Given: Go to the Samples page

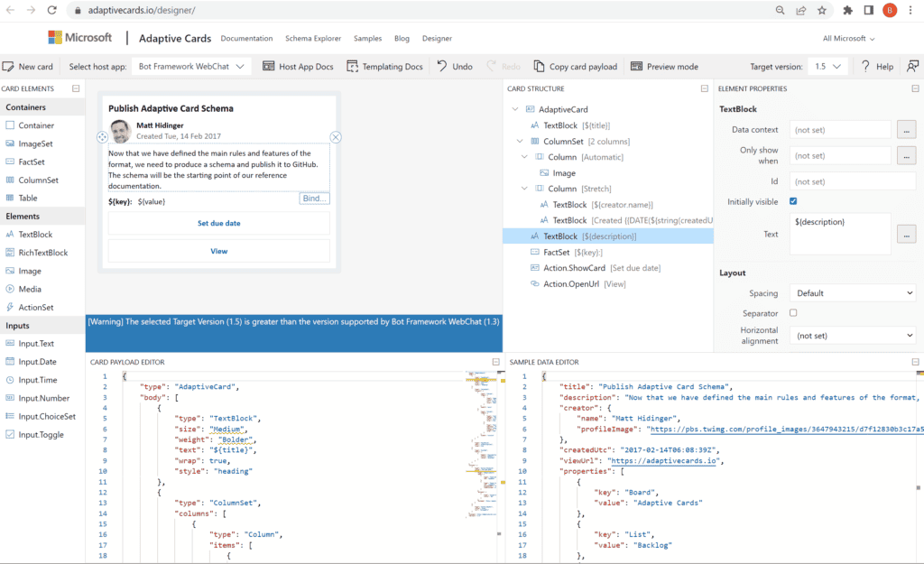Looking at the screenshot, I should (367, 39).
